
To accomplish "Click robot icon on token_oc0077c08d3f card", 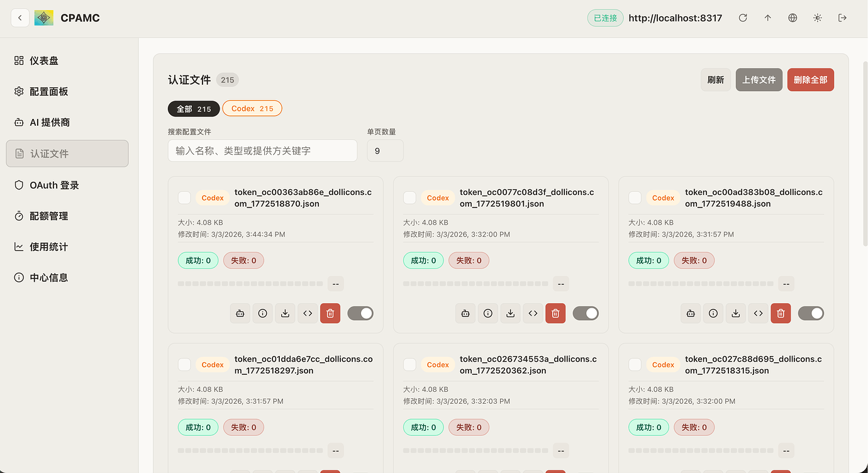I will coord(465,313).
